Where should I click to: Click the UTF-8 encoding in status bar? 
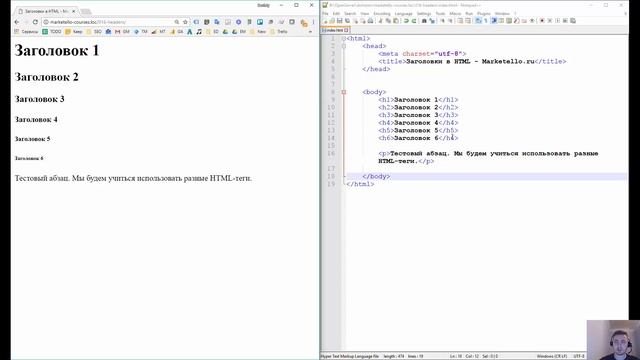(x=579, y=356)
